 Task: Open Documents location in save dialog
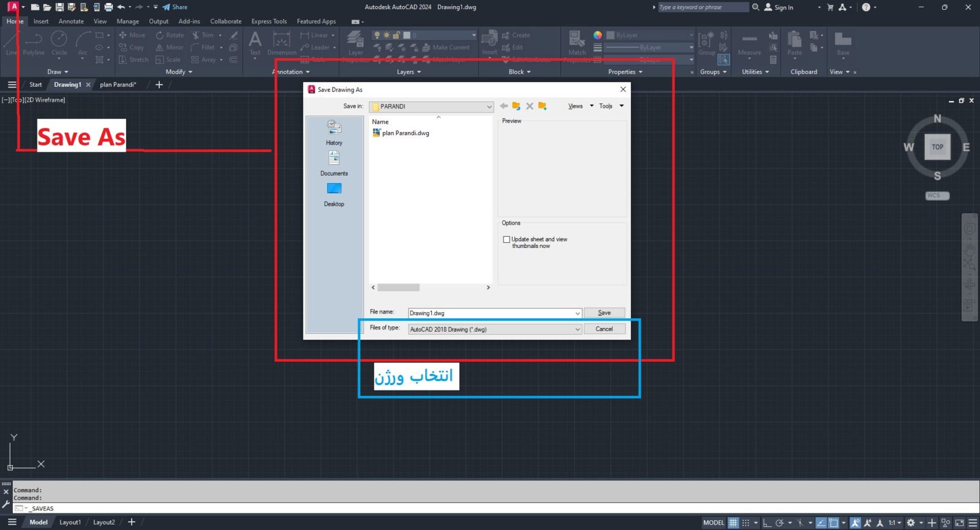(x=334, y=163)
